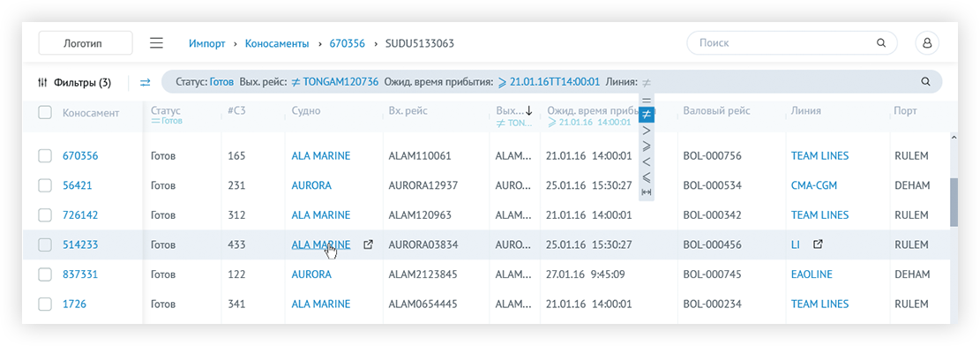Viewport: 980px width, 346px height.
Task: Tick the checkbox for row 514233
Action: click(x=45, y=245)
